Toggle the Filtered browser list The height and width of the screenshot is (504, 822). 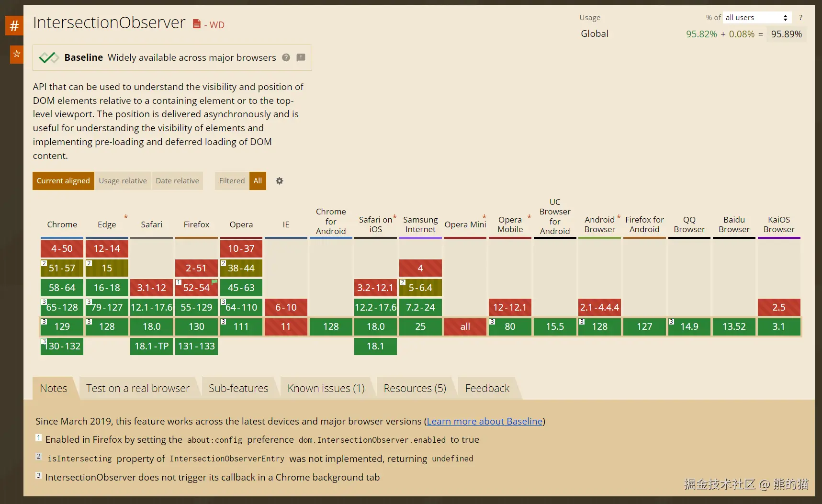pyautogui.click(x=232, y=181)
